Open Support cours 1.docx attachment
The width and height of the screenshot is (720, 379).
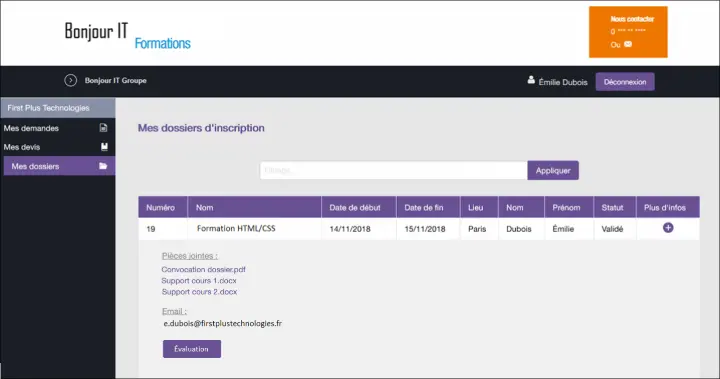pyautogui.click(x=199, y=281)
